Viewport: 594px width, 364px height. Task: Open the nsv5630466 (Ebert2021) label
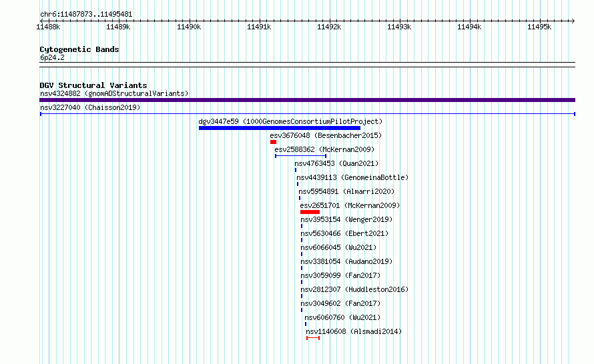pos(345,233)
